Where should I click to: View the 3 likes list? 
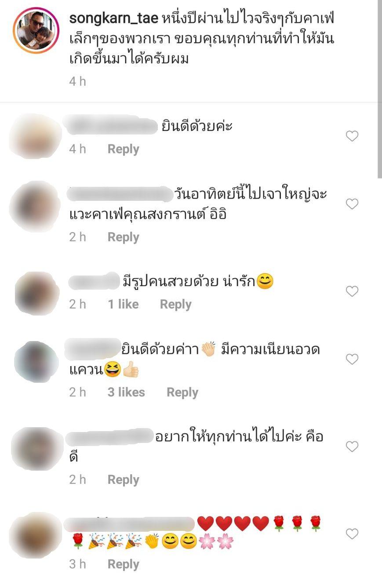126,392
